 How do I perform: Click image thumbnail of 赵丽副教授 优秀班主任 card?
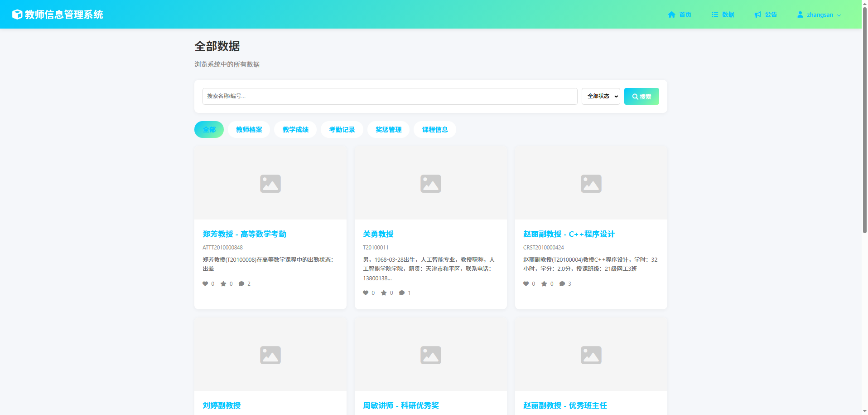click(591, 355)
